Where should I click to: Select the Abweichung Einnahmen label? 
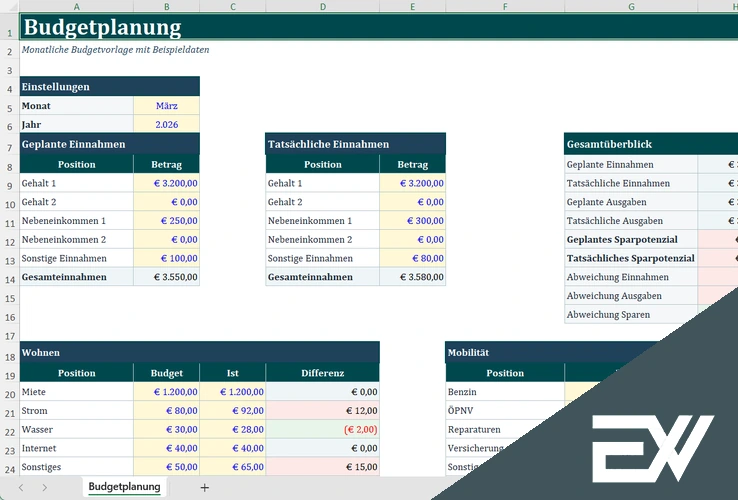[631, 277]
